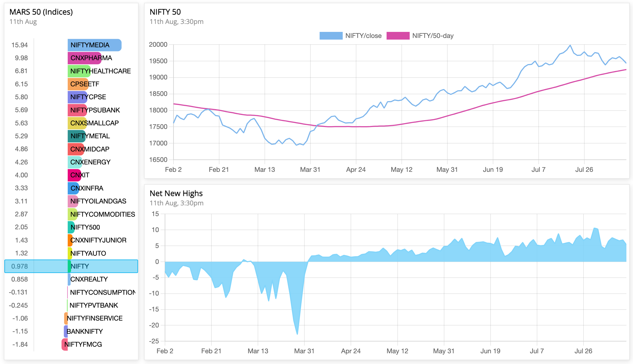Select the NIFTYAUTO row
The image size is (633, 364).
tap(71, 253)
